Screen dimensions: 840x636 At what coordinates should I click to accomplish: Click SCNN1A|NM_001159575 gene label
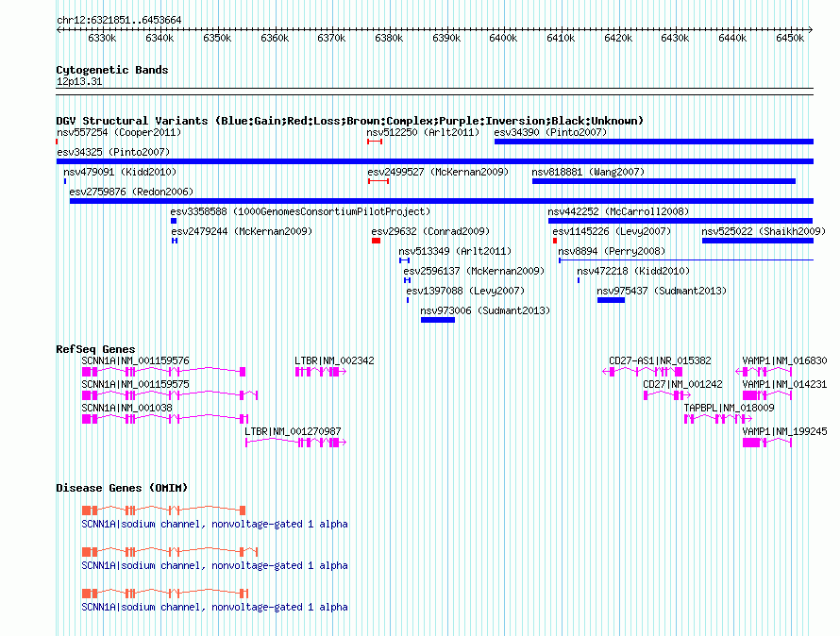[x=135, y=385]
